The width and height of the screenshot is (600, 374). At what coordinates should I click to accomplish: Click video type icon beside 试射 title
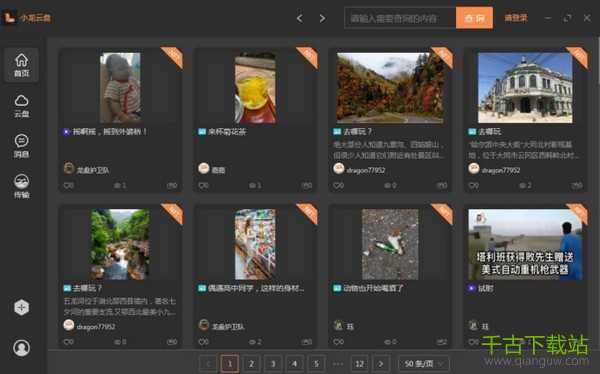(x=472, y=288)
